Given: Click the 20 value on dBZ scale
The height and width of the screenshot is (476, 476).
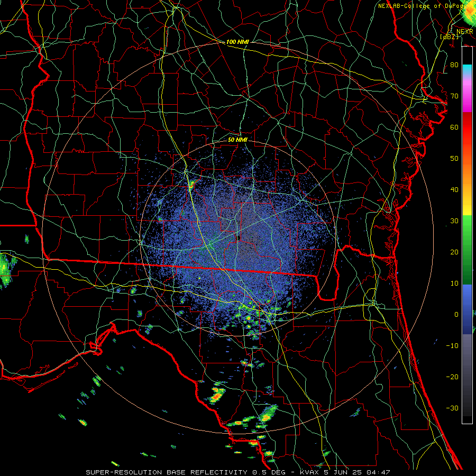Looking at the screenshot, I should [454, 252].
